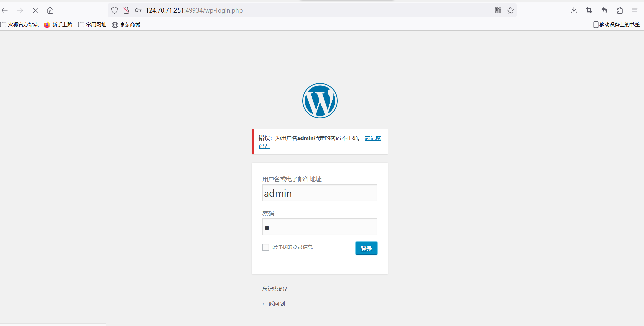Open the browser home page
The height and width of the screenshot is (326, 644).
coord(50,10)
